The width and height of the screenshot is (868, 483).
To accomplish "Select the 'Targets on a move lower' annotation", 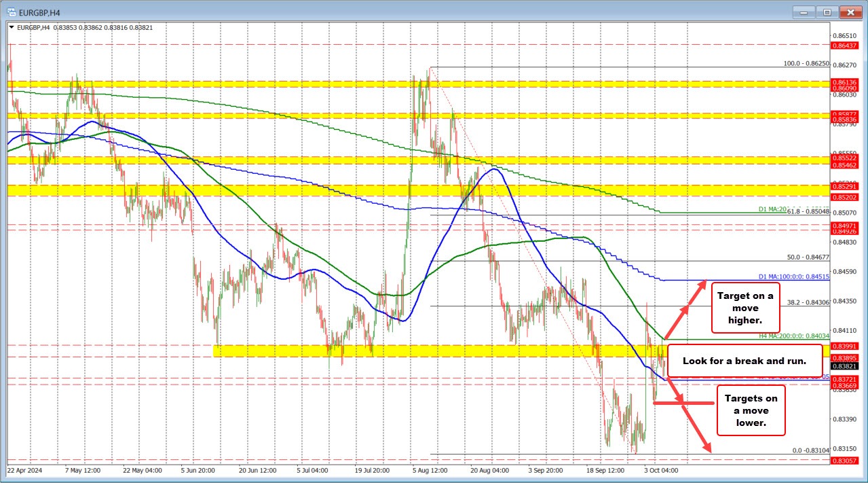I will (x=751, y=410).
